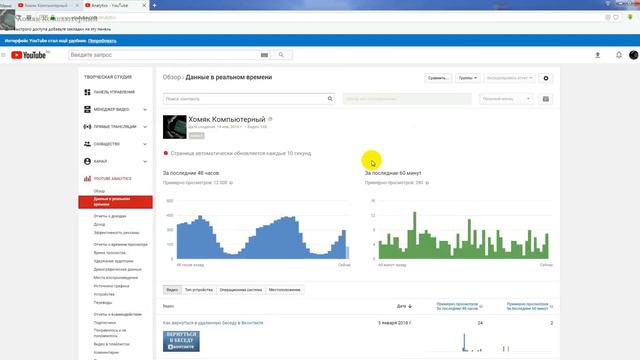Select the Местоположение tab

[x=284, y=290]
